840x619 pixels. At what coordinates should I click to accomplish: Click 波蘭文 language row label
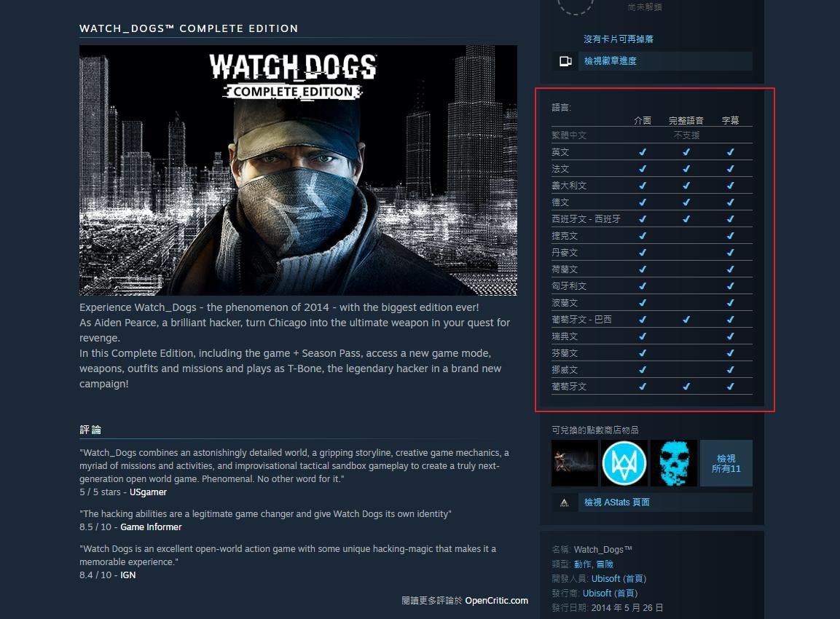pos(565,302)
